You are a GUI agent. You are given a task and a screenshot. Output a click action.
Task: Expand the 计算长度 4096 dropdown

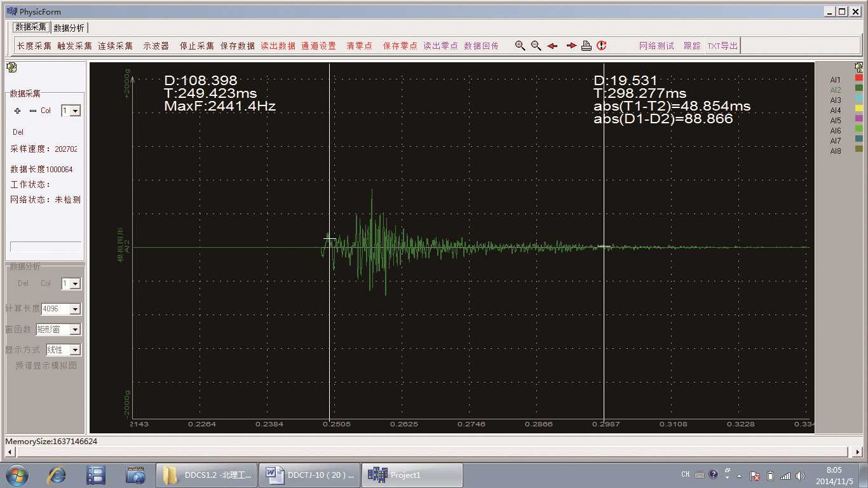[x=75, y=309]
